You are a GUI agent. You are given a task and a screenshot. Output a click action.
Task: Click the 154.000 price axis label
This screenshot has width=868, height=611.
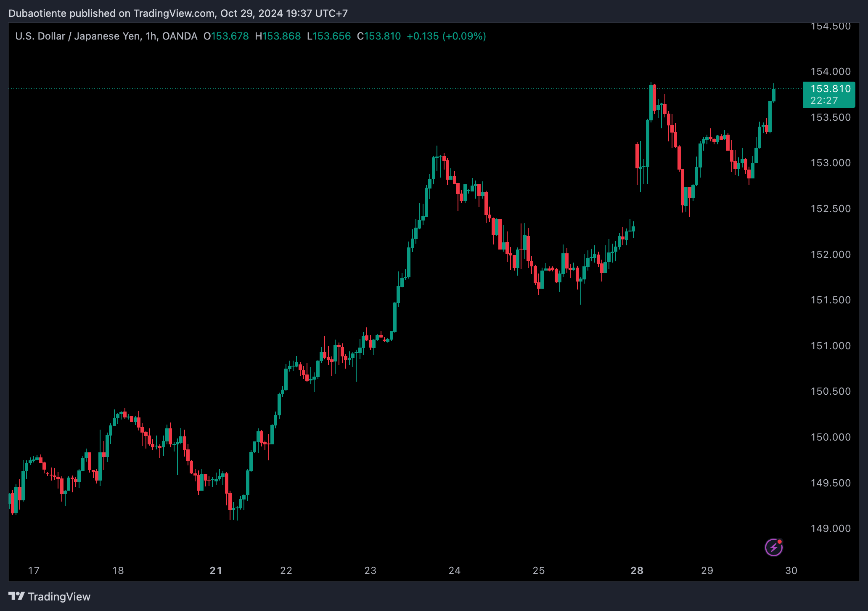point(830,72)
